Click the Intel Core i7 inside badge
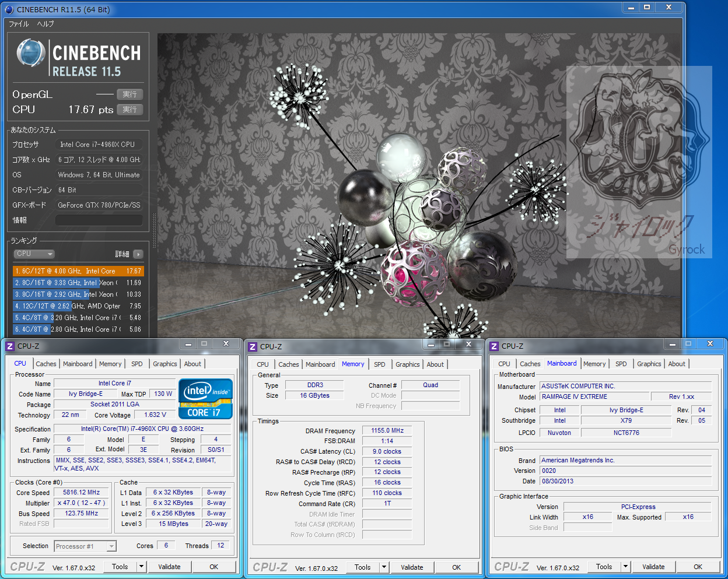This screenshot has width=728, height=579. [205, 399]
